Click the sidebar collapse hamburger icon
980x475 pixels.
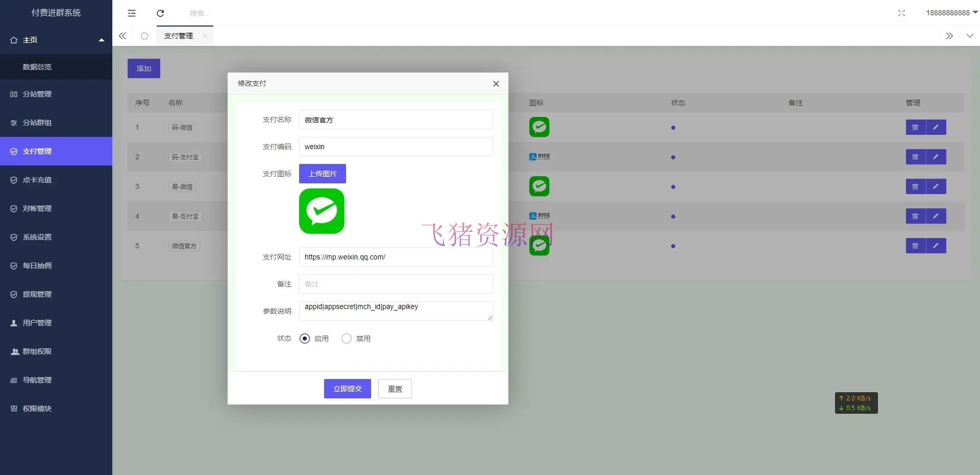click(x=131, y=13)
